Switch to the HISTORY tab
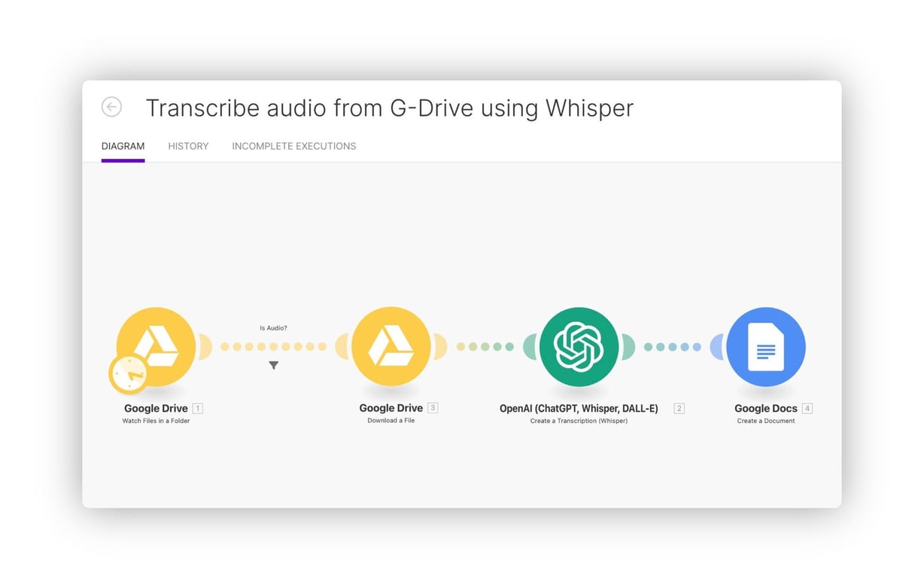The image size is (924, 578). (x=188, y=146)
